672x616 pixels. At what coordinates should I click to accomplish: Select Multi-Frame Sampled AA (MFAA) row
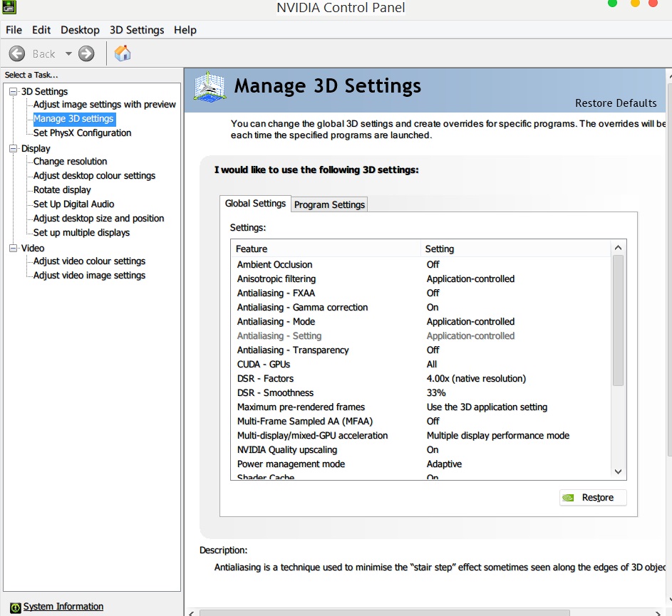(x=422, y=422)
